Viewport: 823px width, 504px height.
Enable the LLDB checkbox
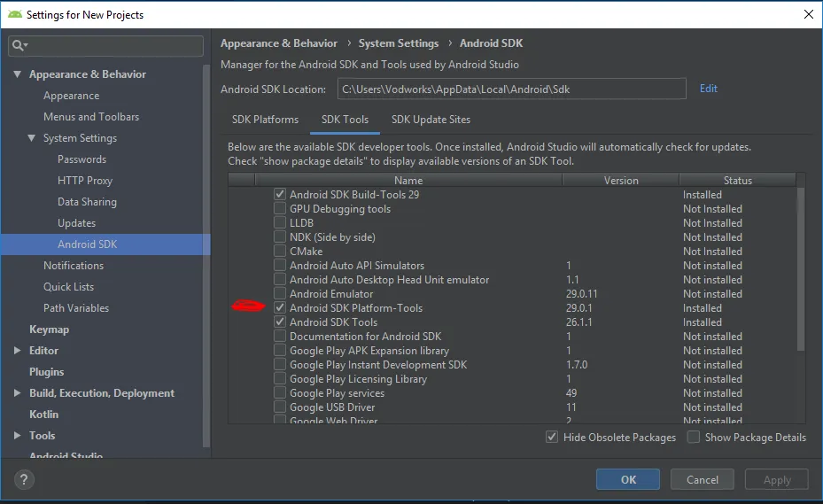280,222
